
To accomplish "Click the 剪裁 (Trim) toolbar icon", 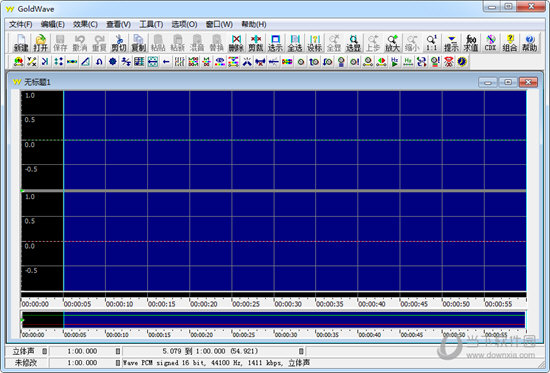I will [x=256, y=43].
